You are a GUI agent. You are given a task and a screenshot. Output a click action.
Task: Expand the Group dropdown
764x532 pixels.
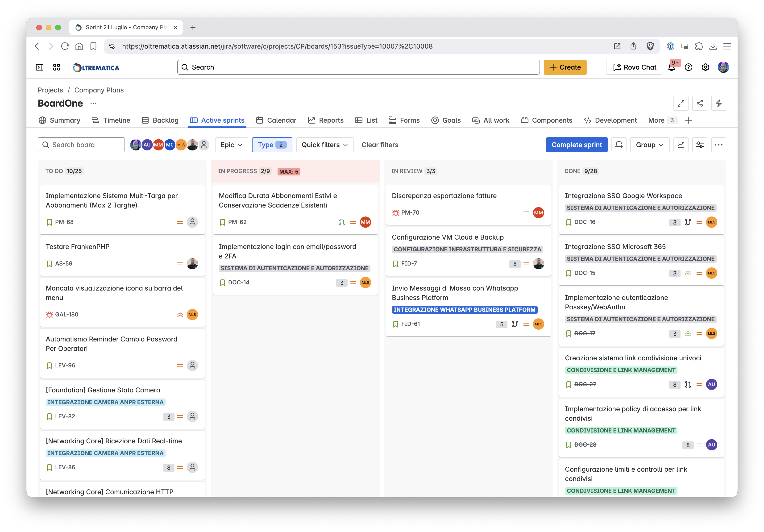click(649, 145)
